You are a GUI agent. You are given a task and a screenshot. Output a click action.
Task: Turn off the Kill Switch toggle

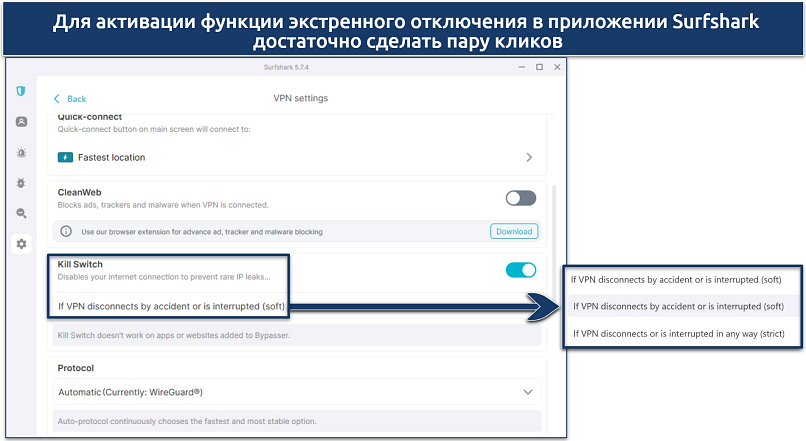coord(520,270)
